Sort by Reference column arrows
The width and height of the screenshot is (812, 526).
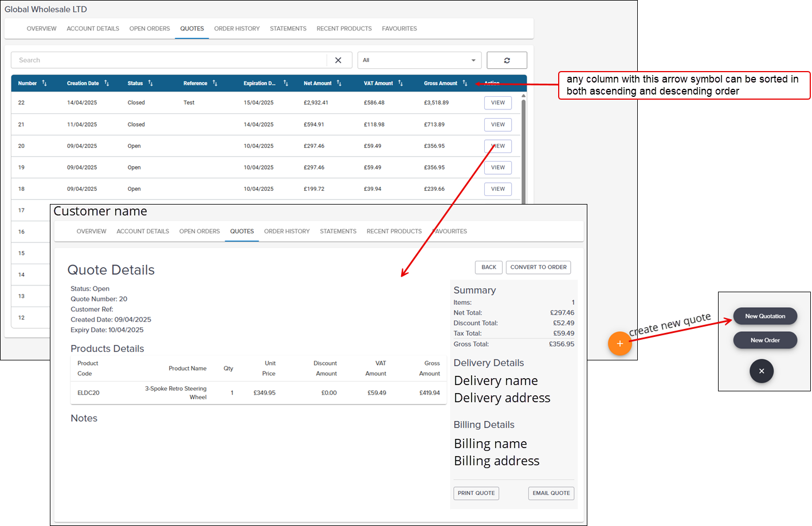pyautogui.click(x=215, y=83)
